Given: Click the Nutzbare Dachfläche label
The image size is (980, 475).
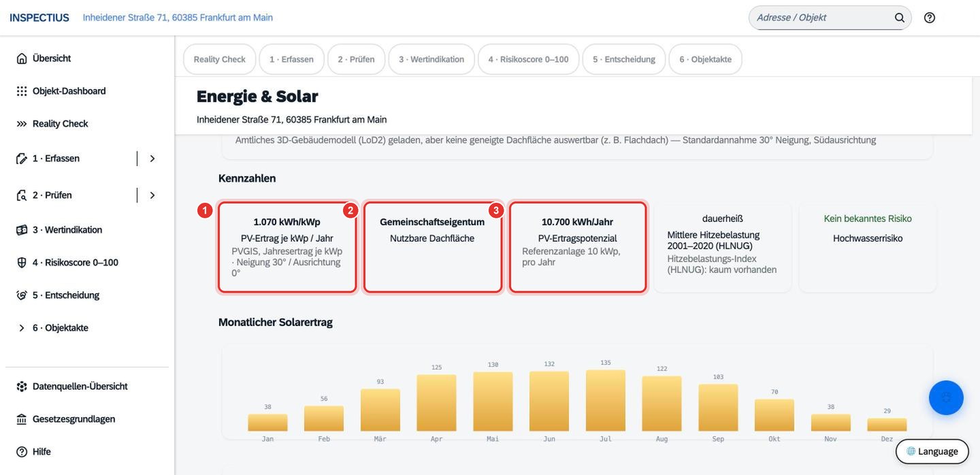Looking at the screenshot, I should tap(432, 238).
